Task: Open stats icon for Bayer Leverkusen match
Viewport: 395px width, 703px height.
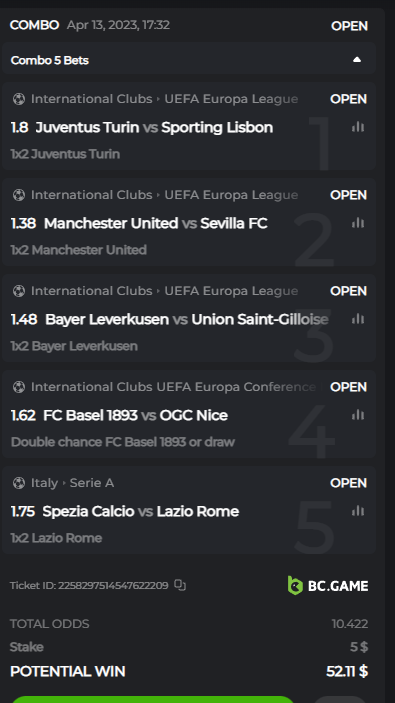Action: coord(358,319)
